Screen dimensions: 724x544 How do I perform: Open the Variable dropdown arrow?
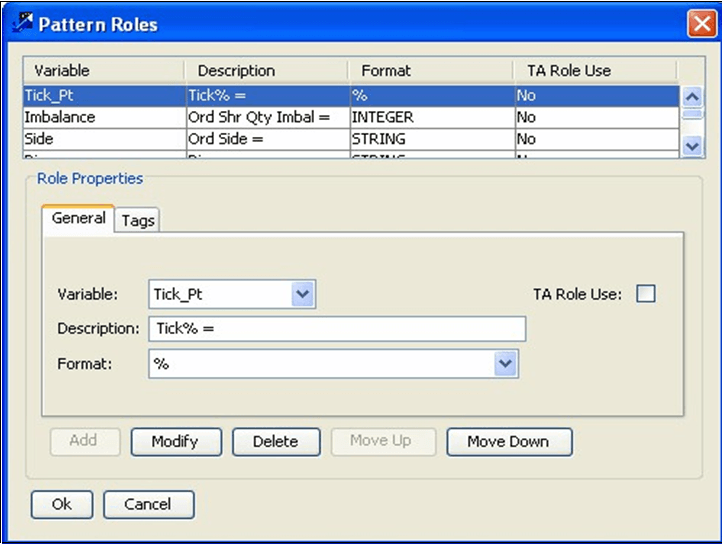point(303,294)
